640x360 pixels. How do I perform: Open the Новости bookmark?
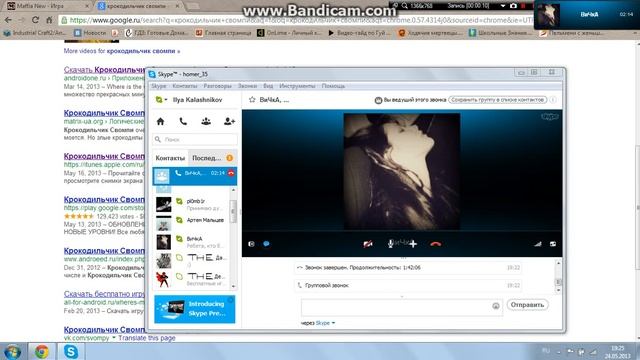click(90, 33)
